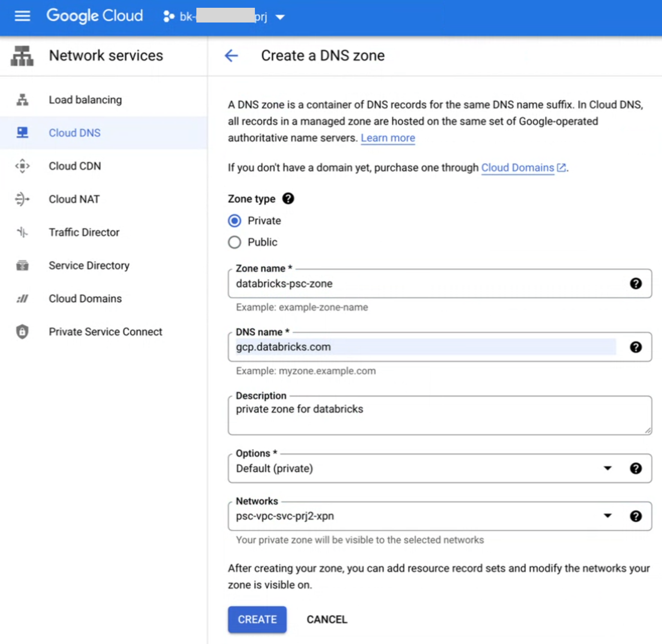Viewport: 662px width, 644px height.
Task: Click the Cloud Domains sidebar icon
Action: (x=23, y=298)
